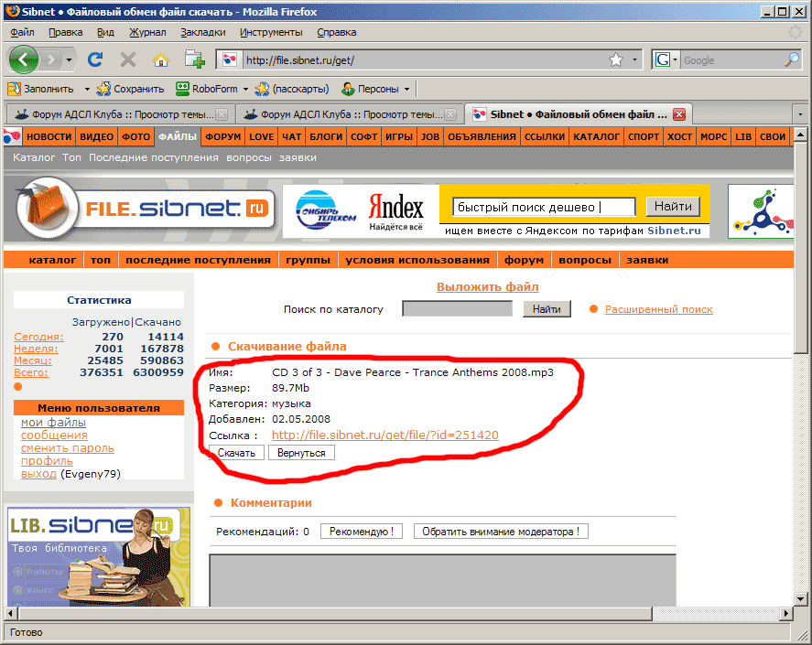Open последние поступления in orange bar
Image resolution: width=812 pixels, height=645 pixels.
(199, 260)
